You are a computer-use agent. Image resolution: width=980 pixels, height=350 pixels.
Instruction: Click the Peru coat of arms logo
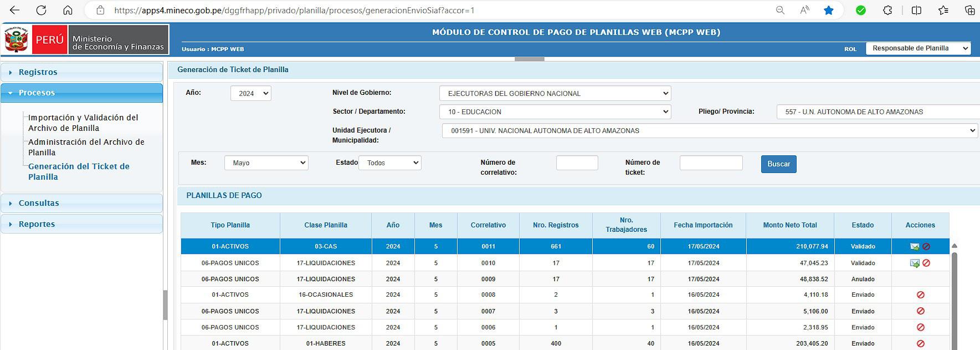click(16, 39)
